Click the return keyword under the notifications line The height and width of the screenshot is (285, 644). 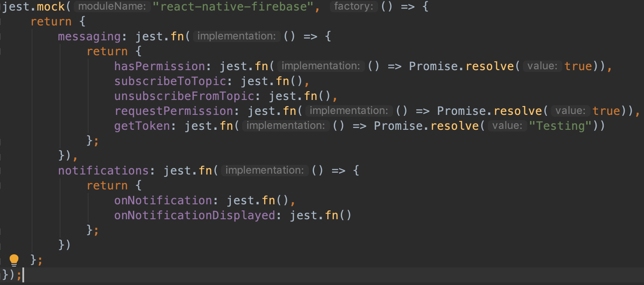pyautogui.click(x=107, y=185)
